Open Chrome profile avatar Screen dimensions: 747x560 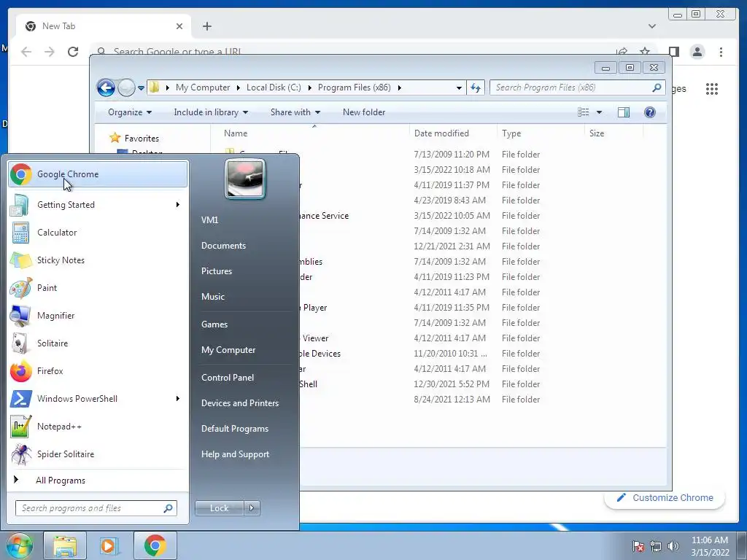tap(697, 52)
